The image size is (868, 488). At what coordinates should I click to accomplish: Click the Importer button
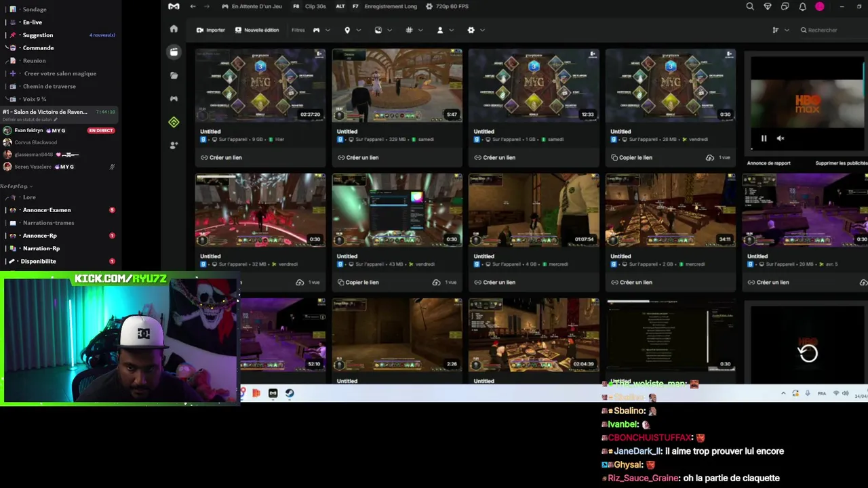[210, 30]
